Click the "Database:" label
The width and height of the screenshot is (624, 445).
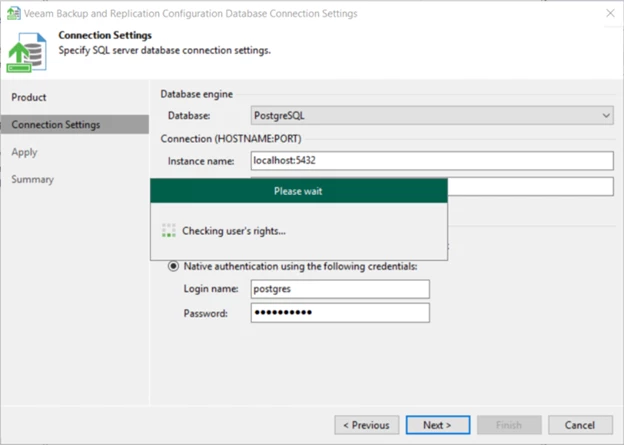coord(189,116)
